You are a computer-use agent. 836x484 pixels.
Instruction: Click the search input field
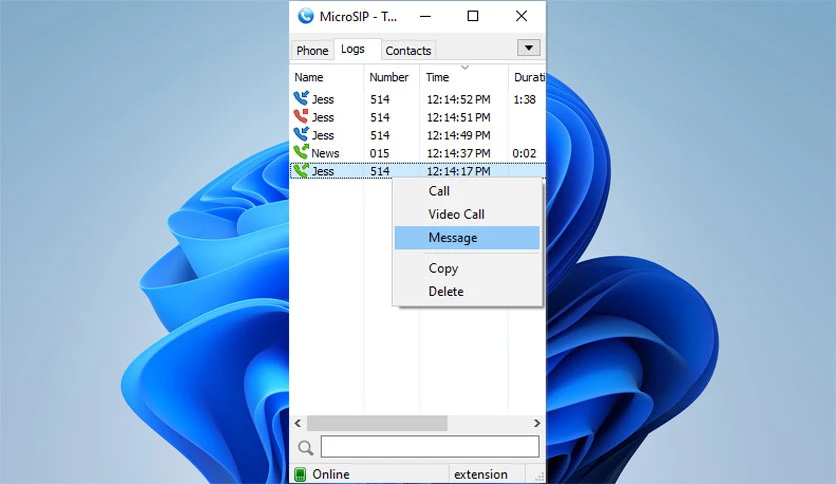(430, 447)
